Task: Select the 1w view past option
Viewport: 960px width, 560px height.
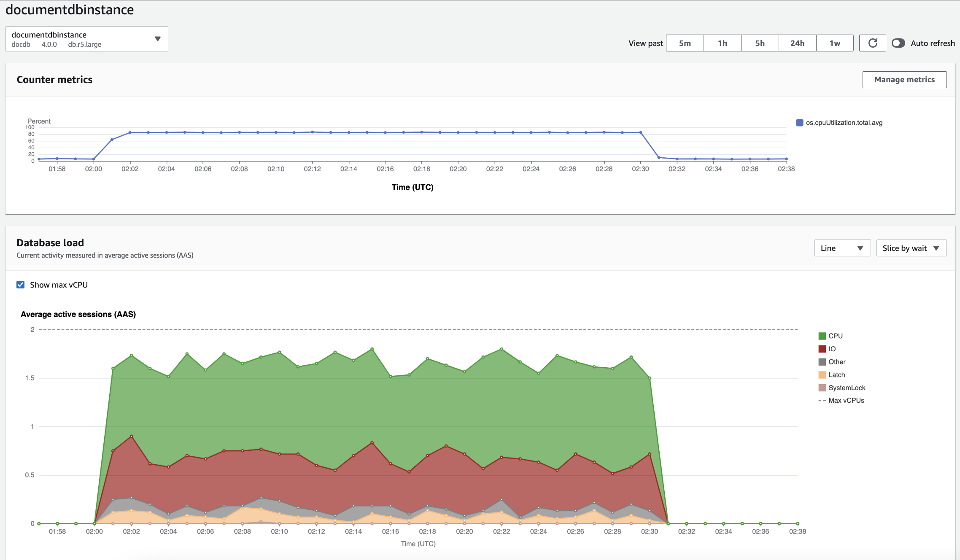Action: coord(835,43)
